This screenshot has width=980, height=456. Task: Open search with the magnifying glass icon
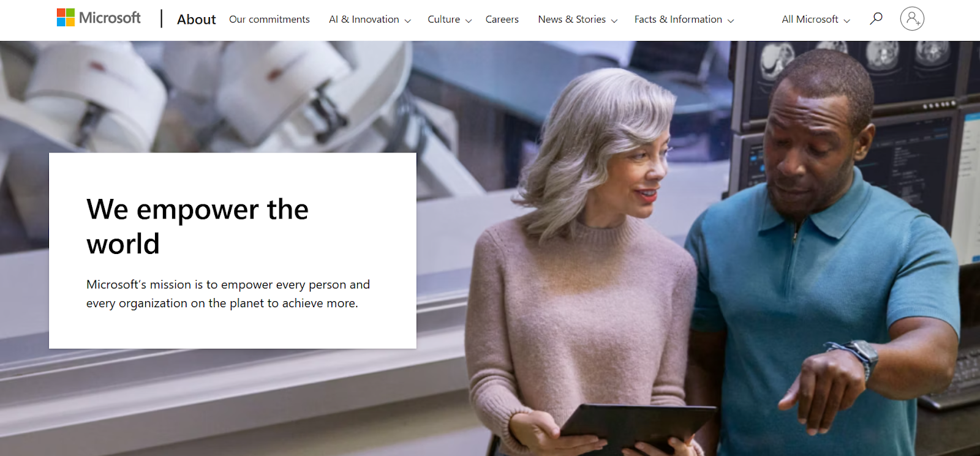(876, 18)
